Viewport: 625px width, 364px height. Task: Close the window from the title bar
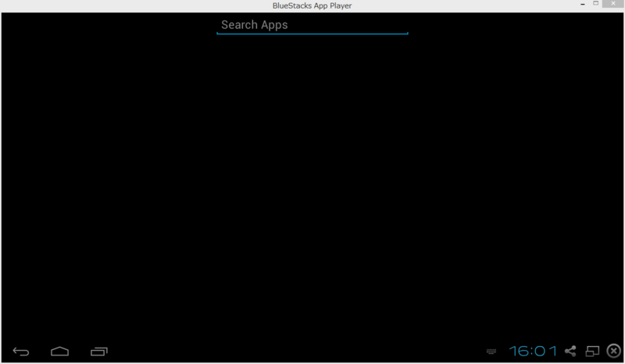pos(613,3)
